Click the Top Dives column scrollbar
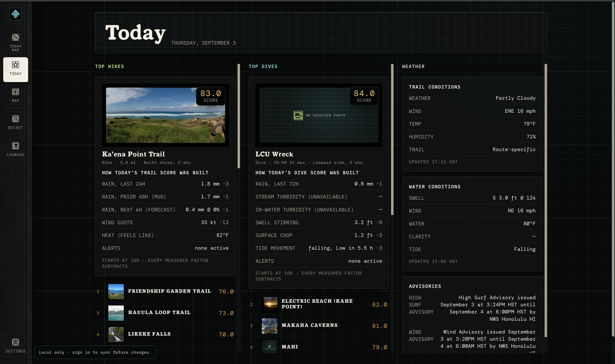The width and height of the screenshot is (615, 364). [x=392, y=139]
